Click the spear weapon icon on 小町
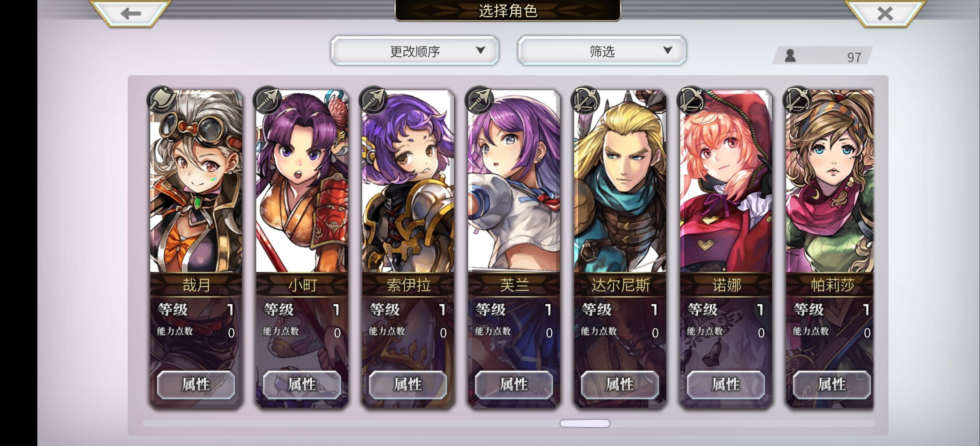Viewport: 980px width, 446px height. click(267, 100)
